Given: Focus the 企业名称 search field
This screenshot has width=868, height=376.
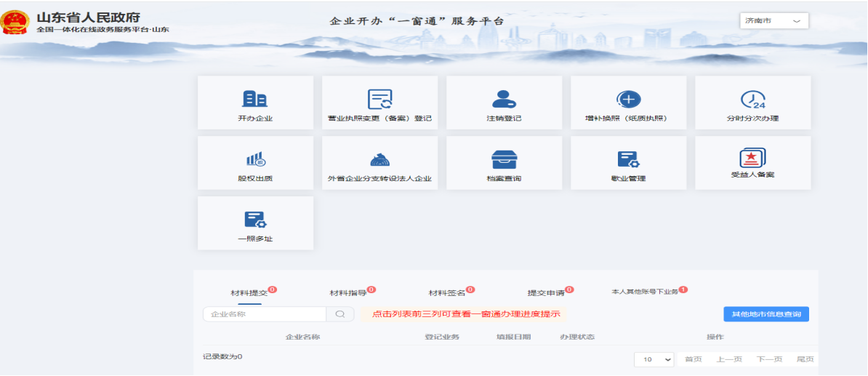Looking at the screenshot, I should [x=265, y=314].
